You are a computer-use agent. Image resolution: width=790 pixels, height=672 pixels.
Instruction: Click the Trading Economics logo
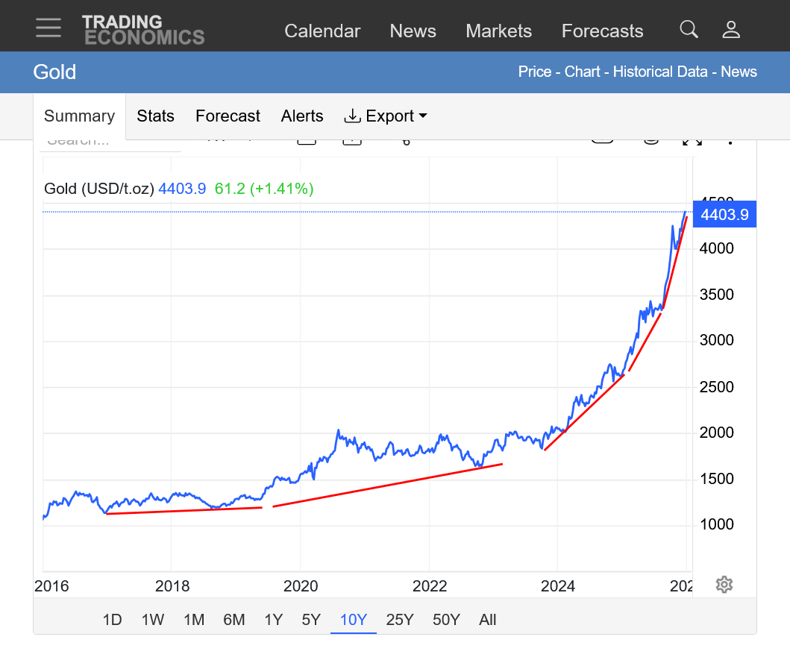pos(143,30)
